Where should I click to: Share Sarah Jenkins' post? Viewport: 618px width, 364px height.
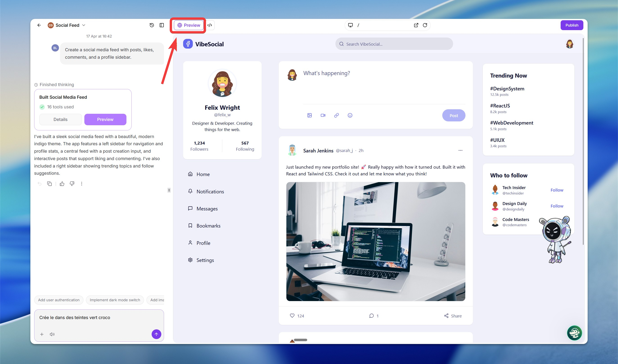tap(453, 316)
